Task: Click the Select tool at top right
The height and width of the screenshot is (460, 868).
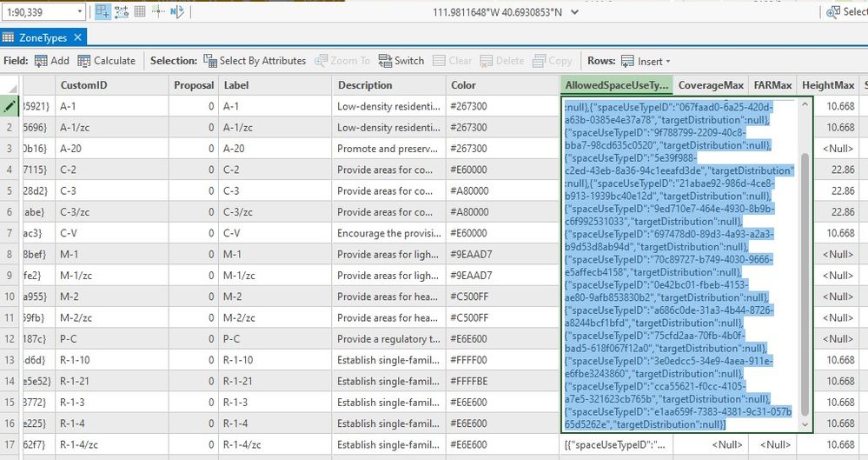Action: click(846, 11)
